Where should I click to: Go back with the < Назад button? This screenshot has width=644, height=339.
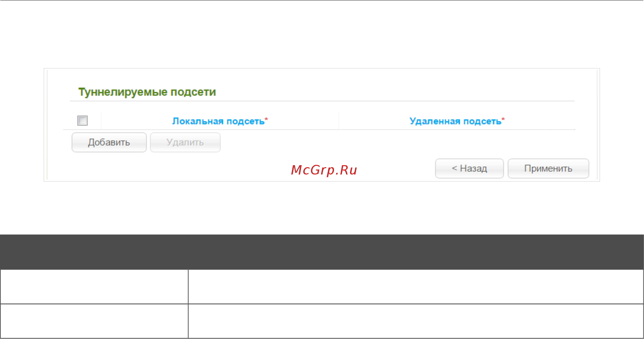469,168
